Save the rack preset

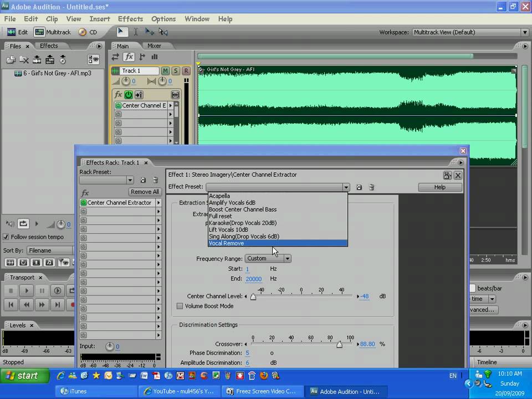pyautogui.click(x=143, y=180)
